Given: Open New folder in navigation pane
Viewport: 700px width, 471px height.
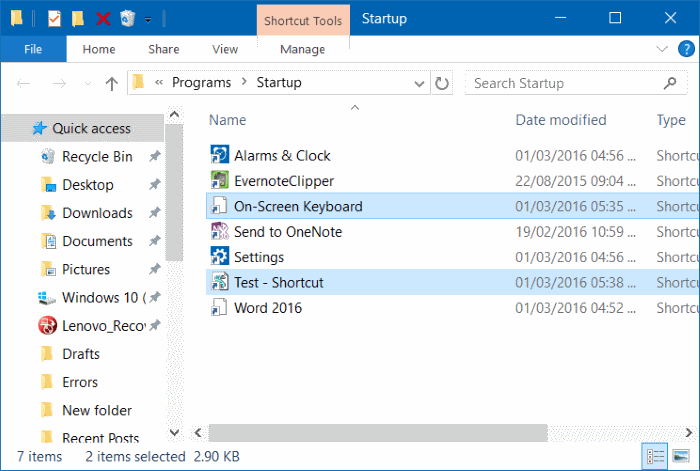Looking at the screenshot, I should (x=97, y=410).
